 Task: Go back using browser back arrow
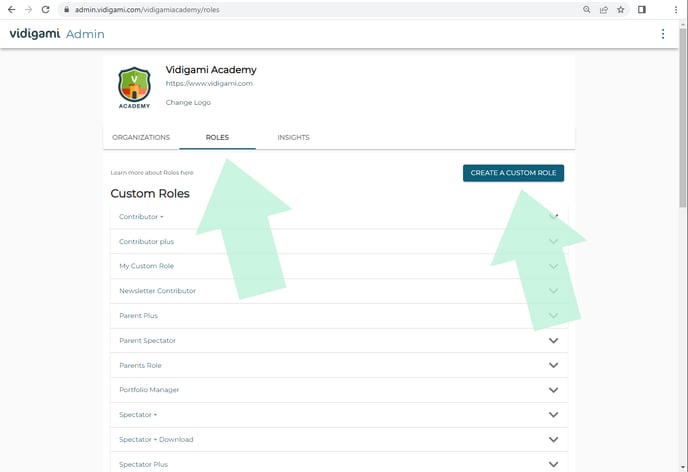tap(12, 10)
